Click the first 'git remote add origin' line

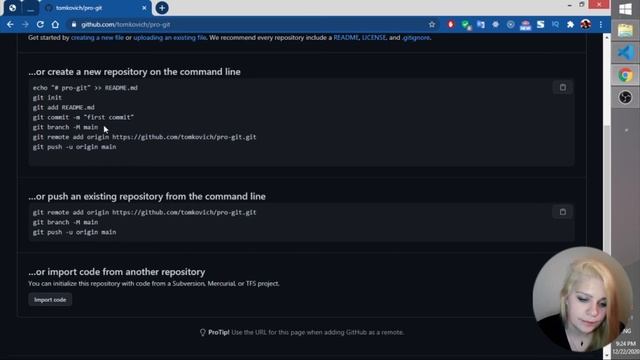click(144, 137)
